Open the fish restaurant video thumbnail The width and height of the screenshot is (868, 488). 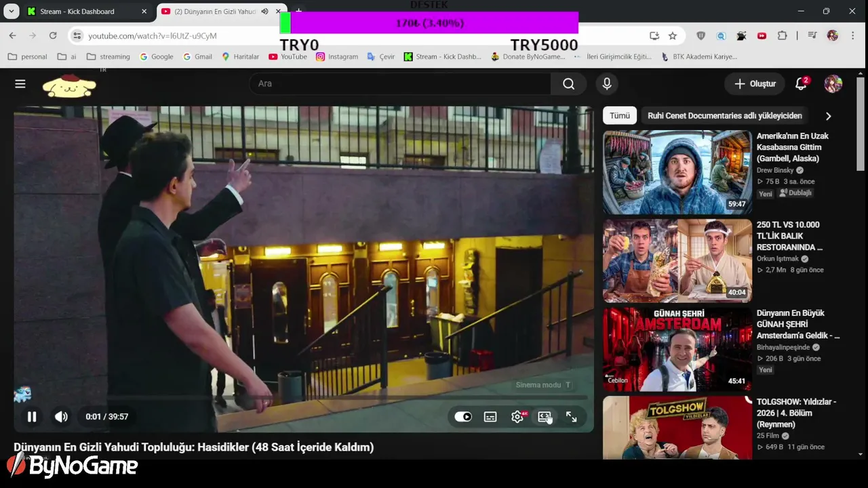coord(677,261)
